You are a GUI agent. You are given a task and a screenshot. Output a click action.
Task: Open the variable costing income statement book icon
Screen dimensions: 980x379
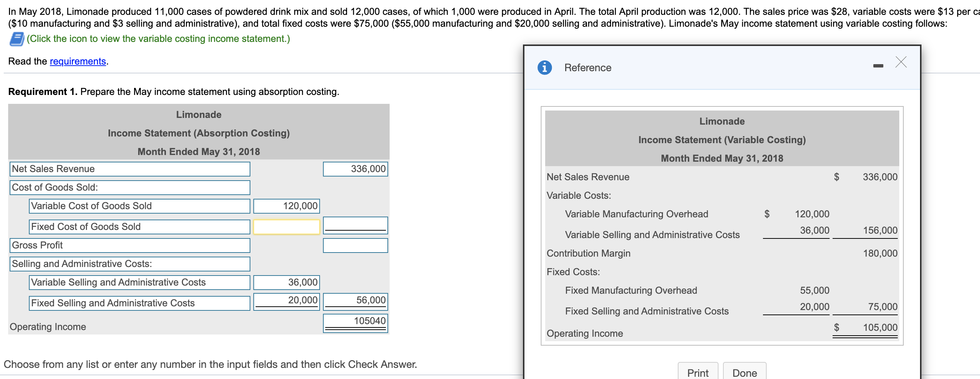click(17, 39)
